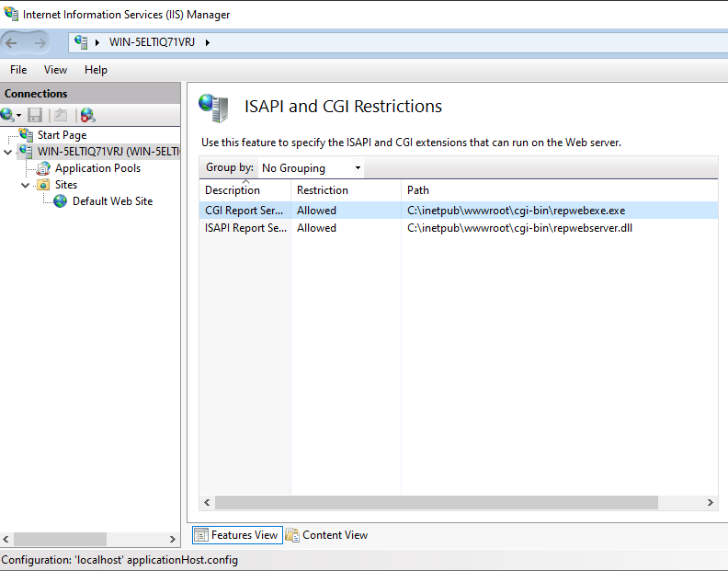Screen dimensions: 728x571
Task: Click the Up folder icon in Connections toolbar
Action: click(61, 115)
